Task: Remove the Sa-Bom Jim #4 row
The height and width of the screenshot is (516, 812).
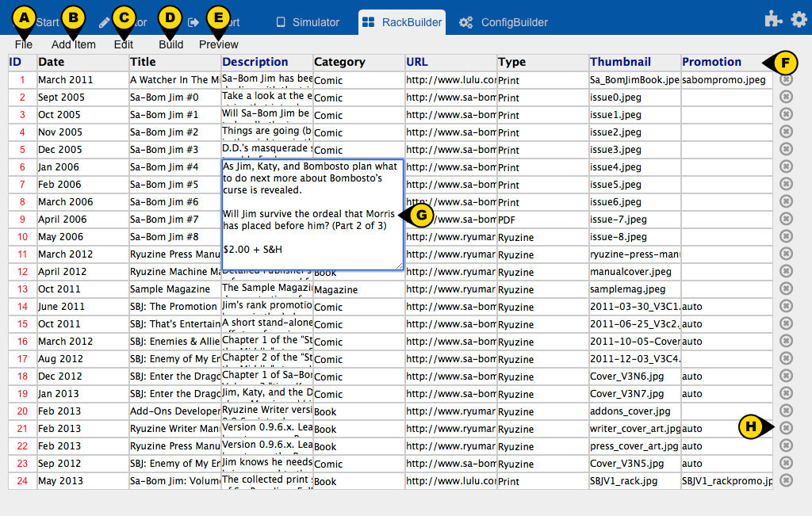Action: tap(786, 166)
